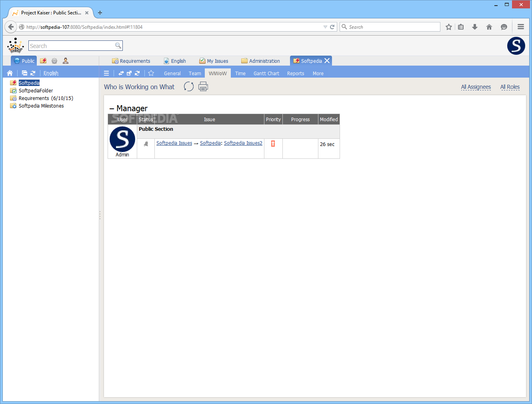
Task: Click the Modified column header
Action: click(x=329, y=119)
